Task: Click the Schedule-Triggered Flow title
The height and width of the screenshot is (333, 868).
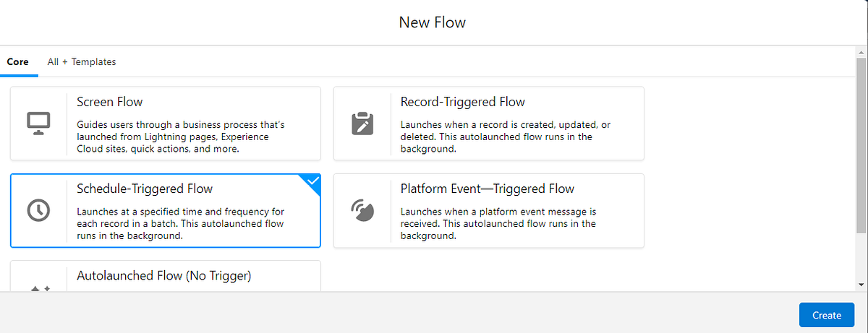Action: 145,189
